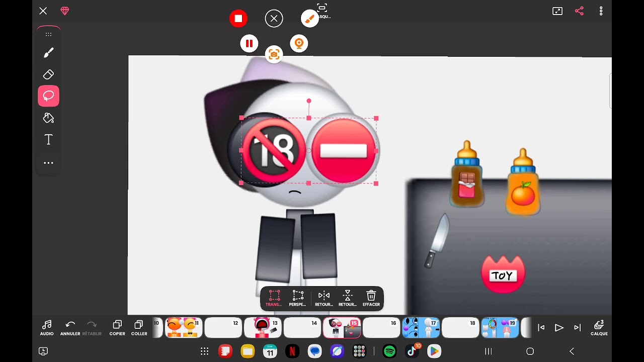Delete selection with Effacer

(371, 298)
